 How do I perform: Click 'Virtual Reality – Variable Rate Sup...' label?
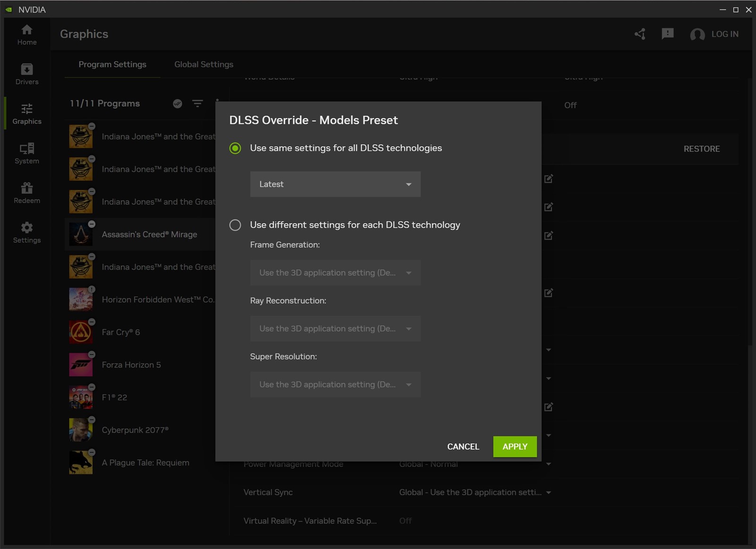(310, 521)
